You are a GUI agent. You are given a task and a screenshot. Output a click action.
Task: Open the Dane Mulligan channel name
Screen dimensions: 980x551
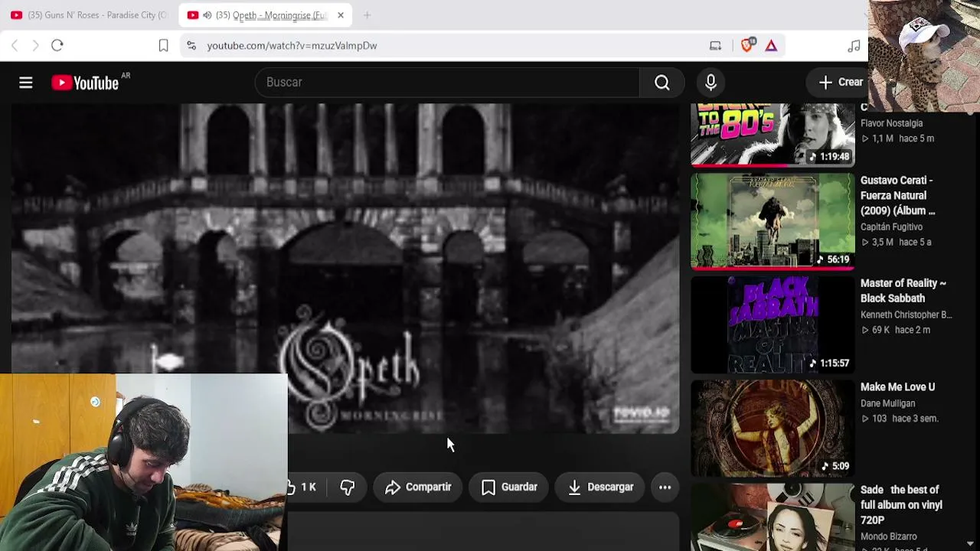tap(887, 403)
